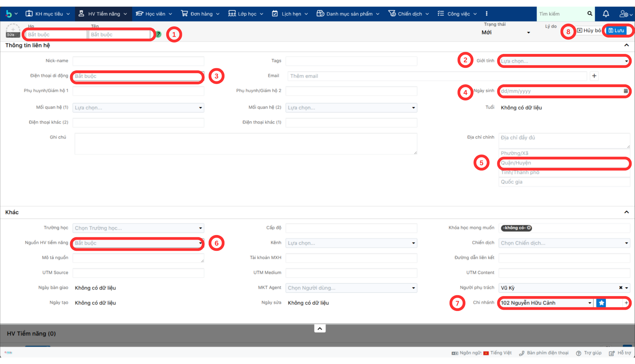Click the Lưu save button
The image size is (635, 364).
click(x=616, y=30)
